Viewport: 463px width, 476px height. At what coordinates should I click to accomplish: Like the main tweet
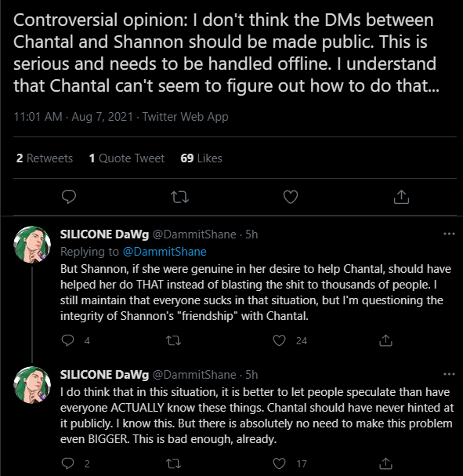(291, 197)
